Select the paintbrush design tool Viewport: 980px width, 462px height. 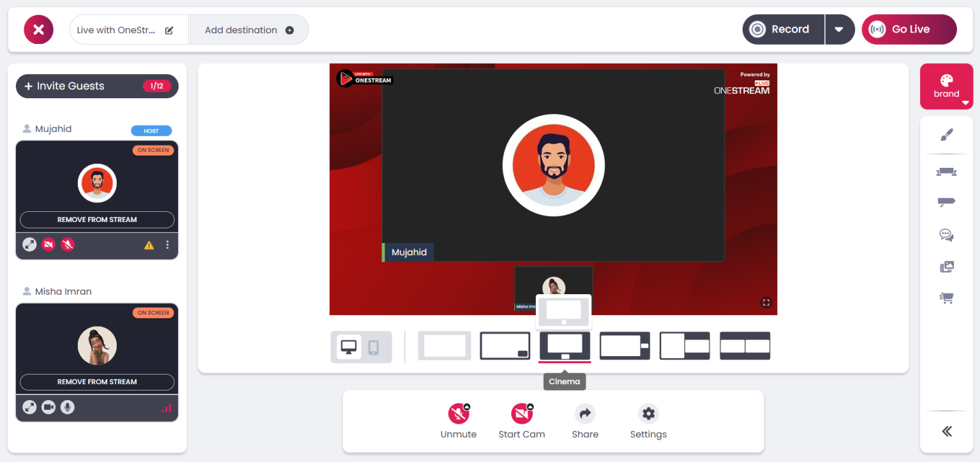point(946,135)
